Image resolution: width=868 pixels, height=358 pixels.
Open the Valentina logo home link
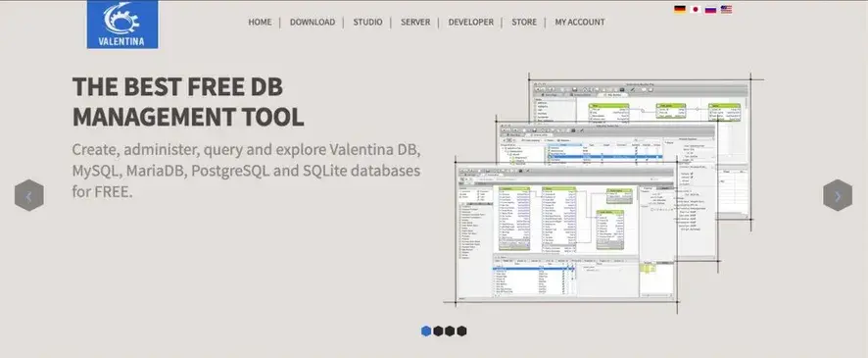tap(122, 25)
